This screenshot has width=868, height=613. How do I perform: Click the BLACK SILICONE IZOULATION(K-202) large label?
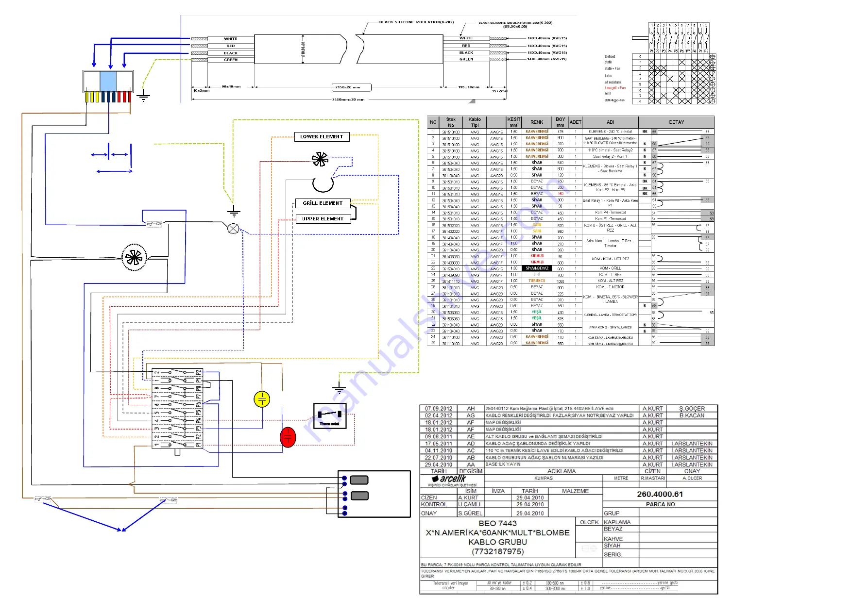tap(416, 22)
